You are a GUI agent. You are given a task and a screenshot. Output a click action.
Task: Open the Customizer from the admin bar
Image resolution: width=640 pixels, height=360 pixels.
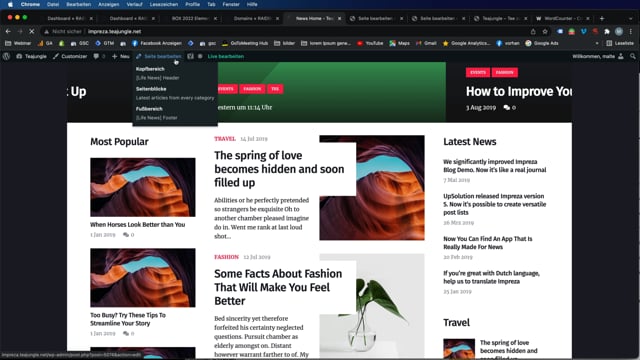70,56
